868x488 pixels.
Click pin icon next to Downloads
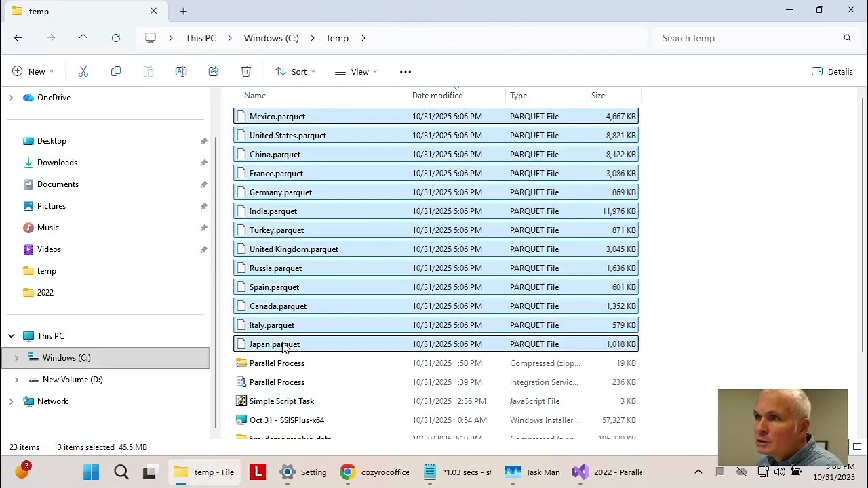(x=203, y=163)
